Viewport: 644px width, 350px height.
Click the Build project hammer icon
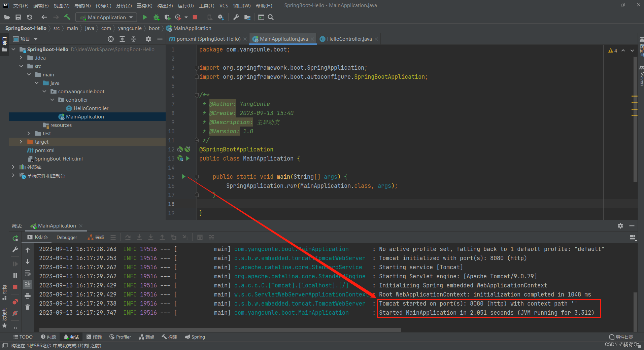point(67,17)
